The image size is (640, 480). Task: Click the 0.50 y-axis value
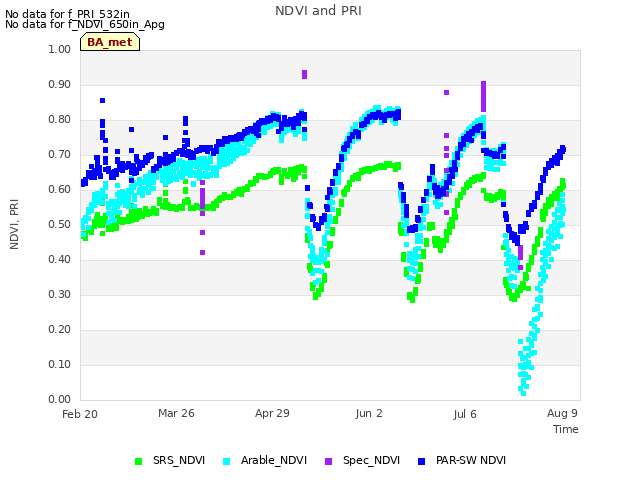(x=60, y=224)
